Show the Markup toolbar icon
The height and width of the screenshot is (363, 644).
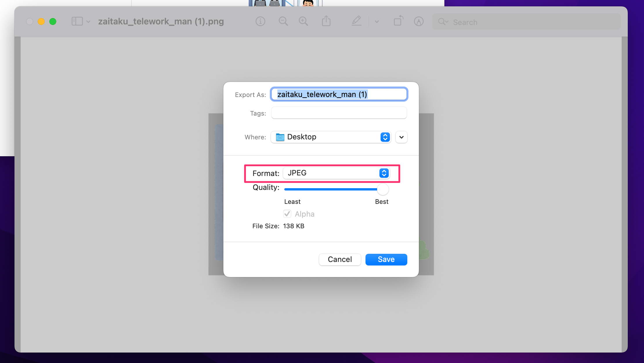(419, 21)
